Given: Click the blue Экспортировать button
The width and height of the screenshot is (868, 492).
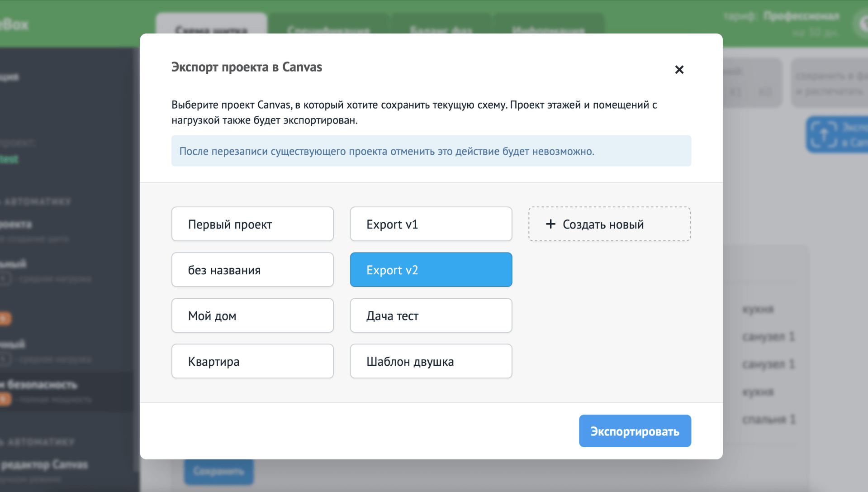Looking at the screenshot, I should click(x=635, y=431).
